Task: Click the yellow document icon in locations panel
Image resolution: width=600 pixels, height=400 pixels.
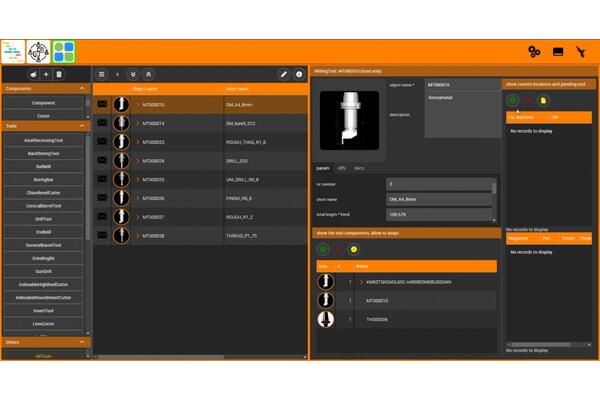Action: coord(543,101)
